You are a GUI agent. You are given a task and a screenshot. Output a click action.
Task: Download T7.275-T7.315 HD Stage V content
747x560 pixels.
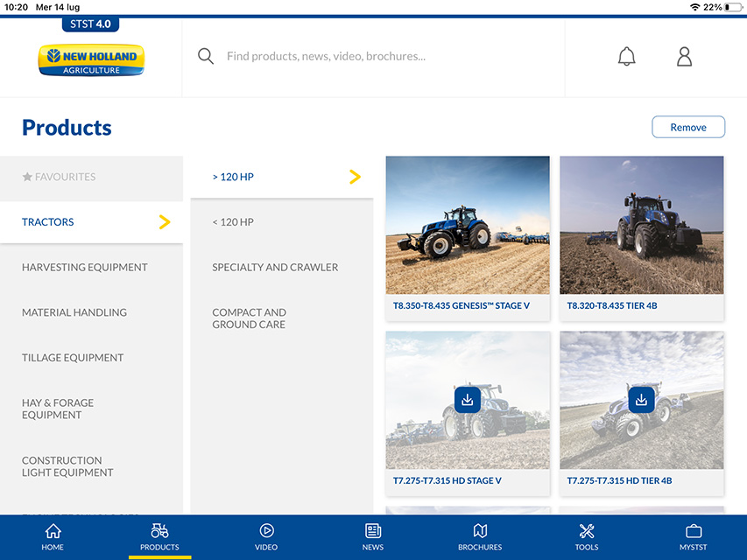click(468, 400)
